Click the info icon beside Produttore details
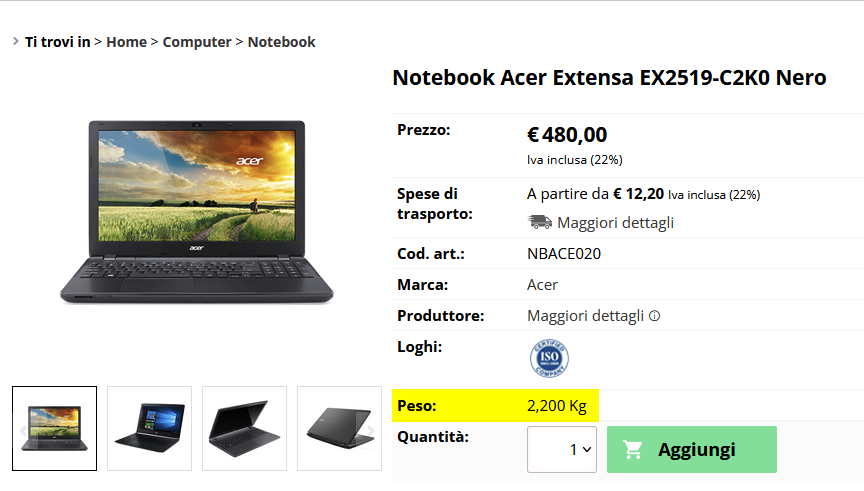Screen dimensions: 864x491 (654, 316)
